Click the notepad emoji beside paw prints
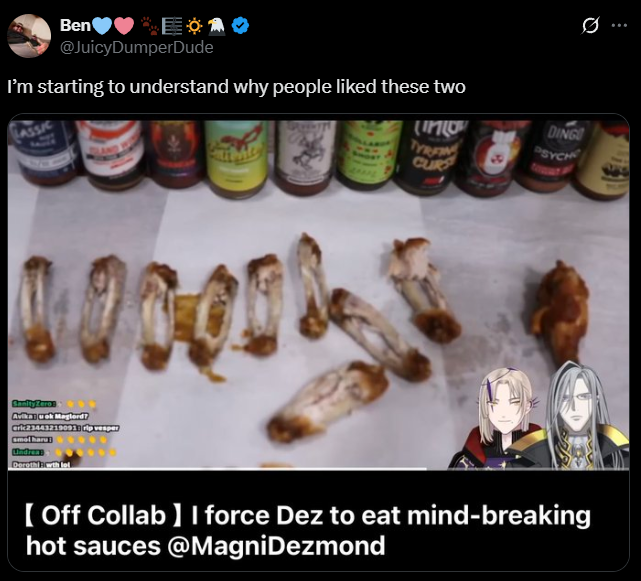641x581 pixels. [x=172, y=26]
